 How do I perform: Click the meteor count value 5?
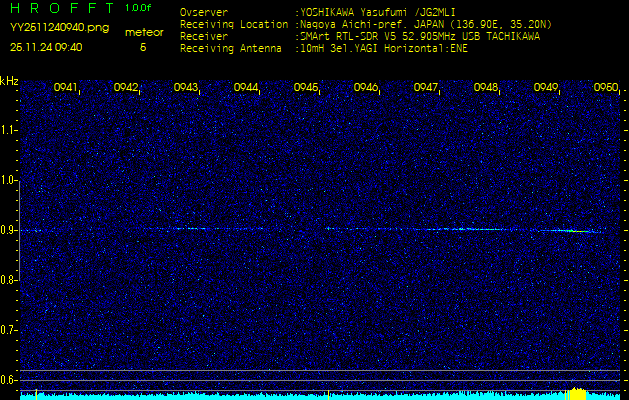point(143,46)
